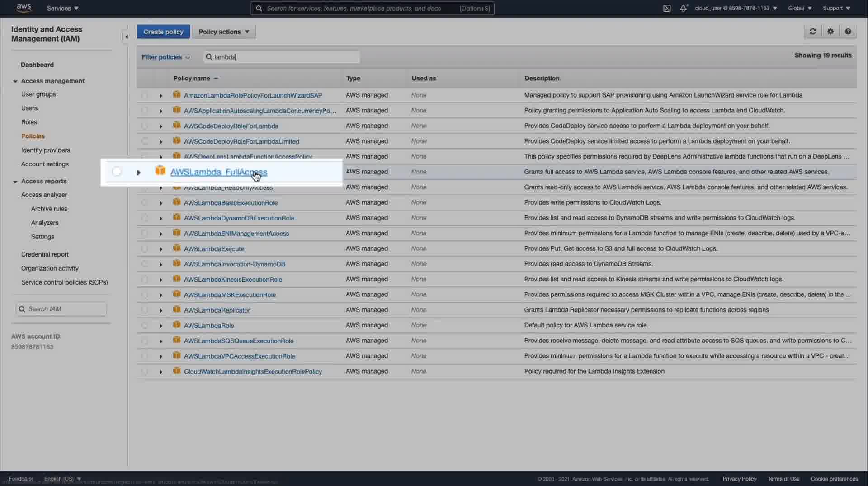
Task: Click the Search IAM field
Action: [x=61, y=309]
